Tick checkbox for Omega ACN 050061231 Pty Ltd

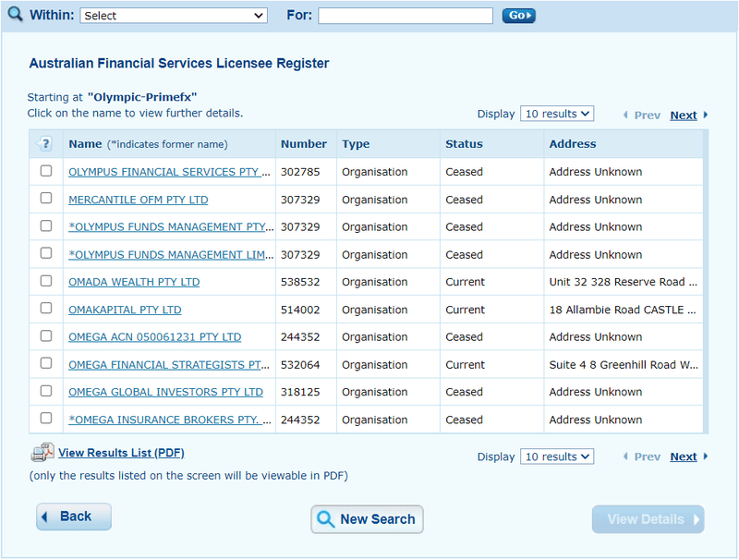[46, 336]
